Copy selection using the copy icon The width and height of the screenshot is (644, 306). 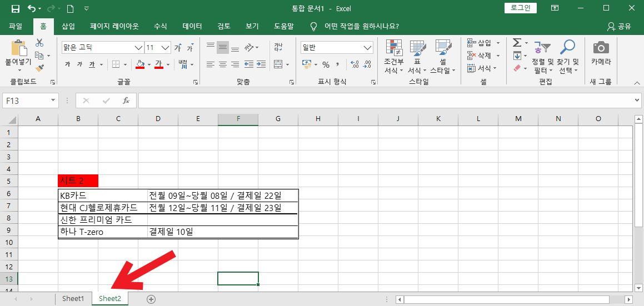39,56
